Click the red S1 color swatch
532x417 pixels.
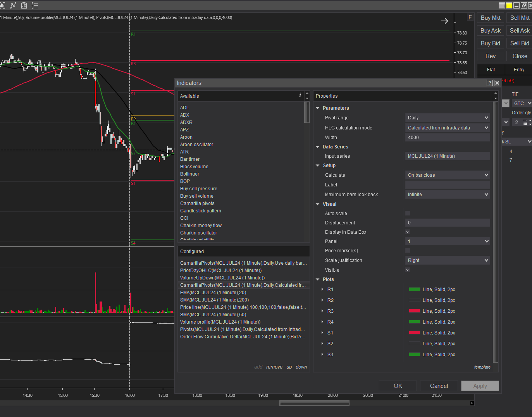(415, 333)
